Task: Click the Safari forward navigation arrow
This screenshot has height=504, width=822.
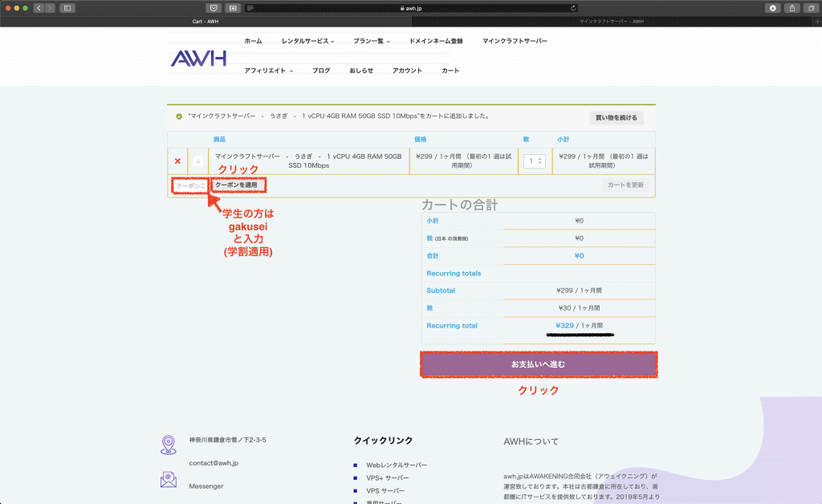Action: [50, 8]
